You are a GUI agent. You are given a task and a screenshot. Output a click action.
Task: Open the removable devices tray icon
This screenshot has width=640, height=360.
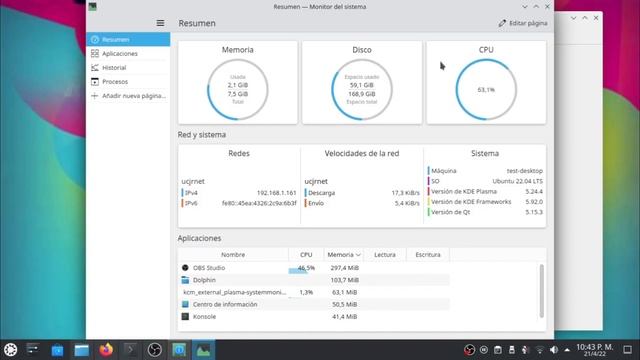coord(511,350)
